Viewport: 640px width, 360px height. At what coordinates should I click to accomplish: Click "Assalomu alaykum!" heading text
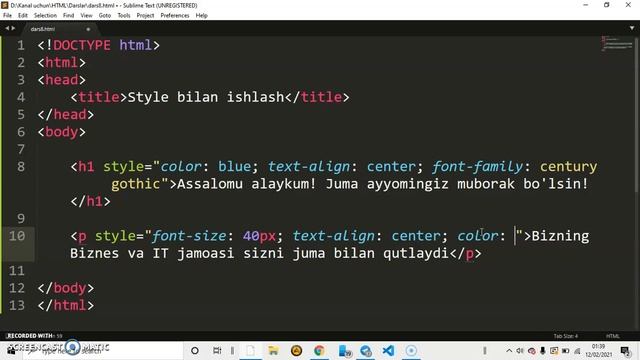(x=247, y=184)
